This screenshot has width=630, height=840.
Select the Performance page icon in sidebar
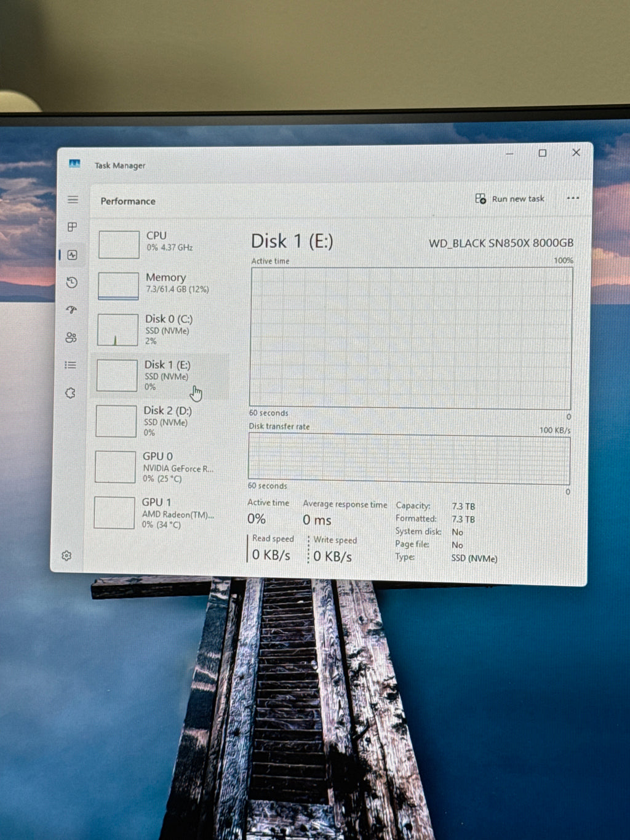[x=73, y=255]
